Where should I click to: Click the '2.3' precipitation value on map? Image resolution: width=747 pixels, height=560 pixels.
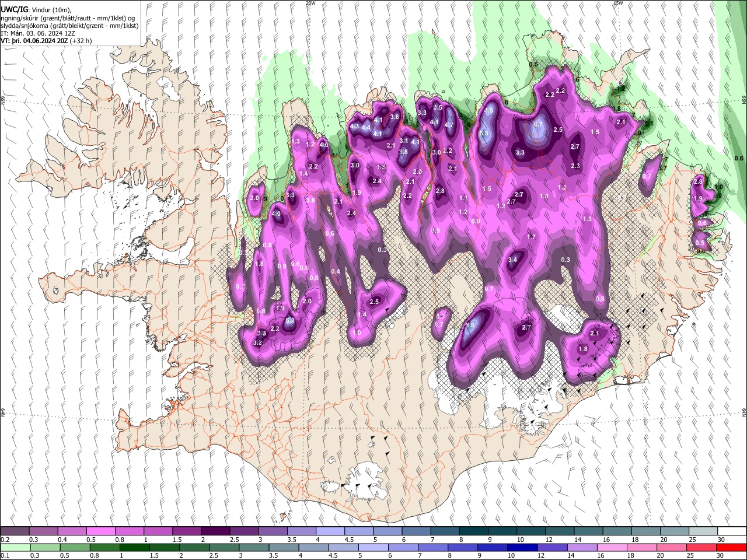click(575, 166)
